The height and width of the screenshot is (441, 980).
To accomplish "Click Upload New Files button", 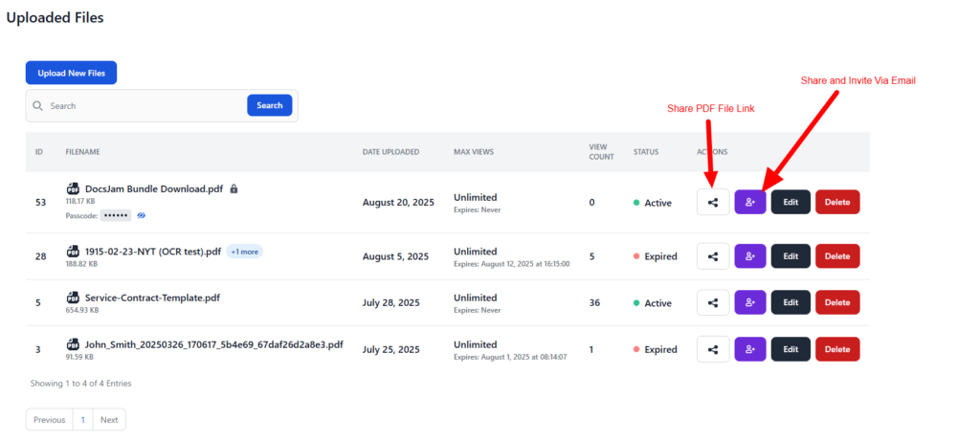I will pos(71,73).
